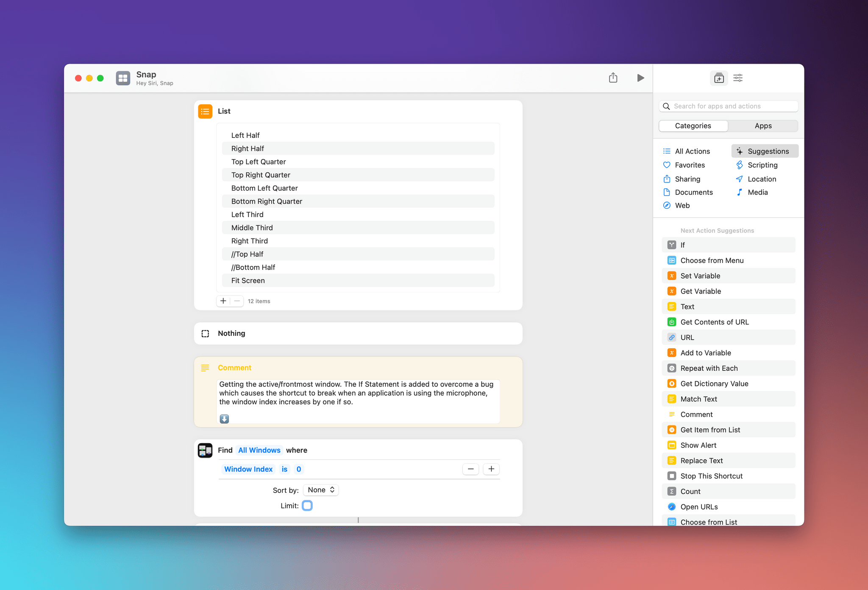Expand the All Windows filter dropdown
The height and width of the screenshot is (590, 868).
point(259,450)
